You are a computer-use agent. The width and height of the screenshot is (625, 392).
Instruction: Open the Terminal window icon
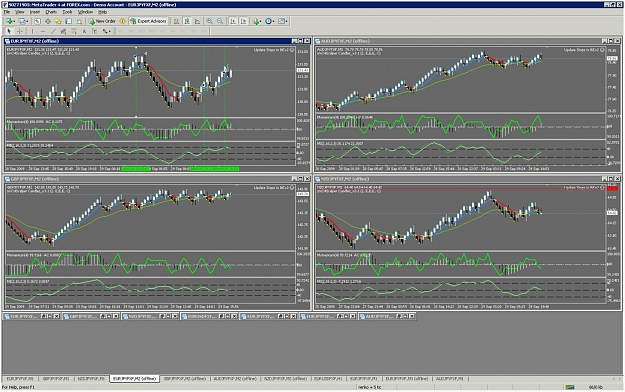point(68,21)
